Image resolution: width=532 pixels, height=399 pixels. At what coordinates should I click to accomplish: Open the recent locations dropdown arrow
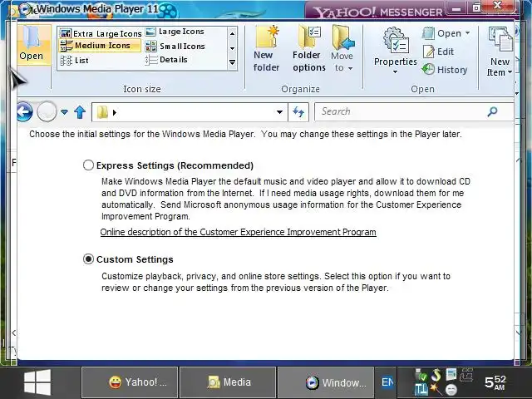64,111
